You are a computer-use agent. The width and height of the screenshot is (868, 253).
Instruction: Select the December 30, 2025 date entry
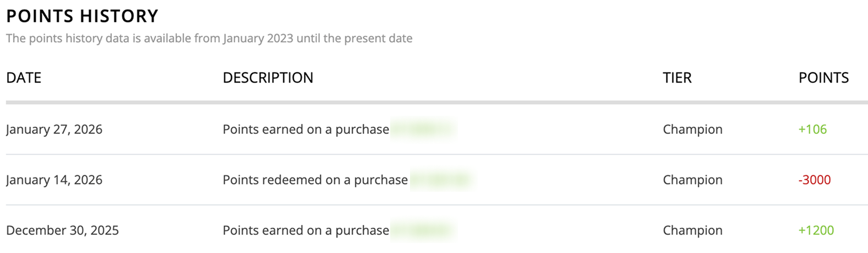click(x=62, y=230)
